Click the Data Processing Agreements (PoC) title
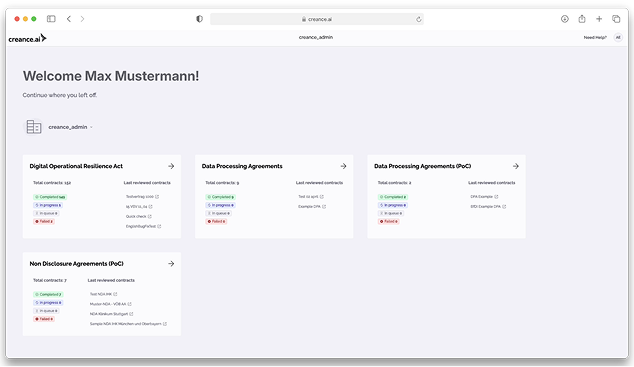634x367 pixels. tap(423, 166)
